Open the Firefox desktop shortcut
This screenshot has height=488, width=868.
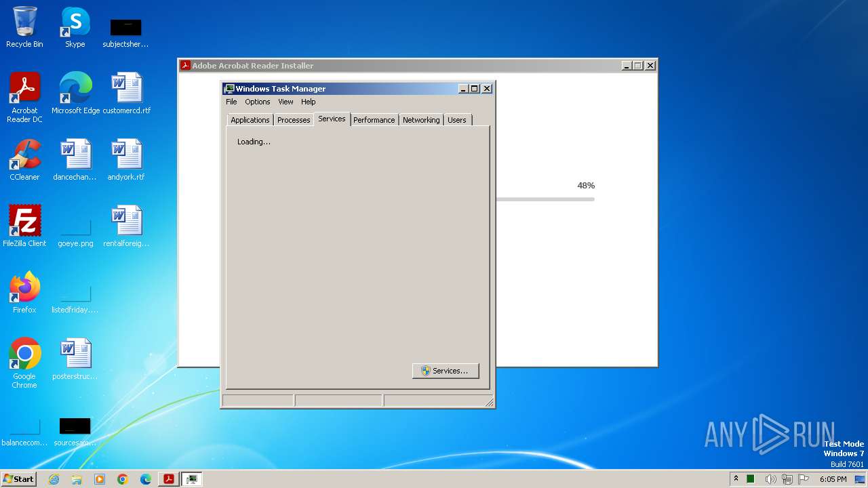[24, 293]
